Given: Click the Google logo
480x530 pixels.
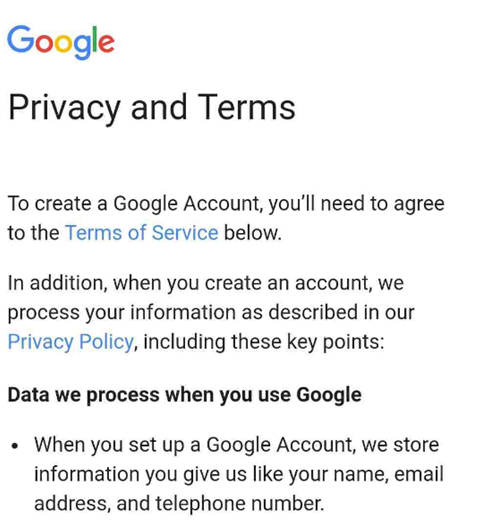Looking at the screenshot, I should coord(61,42).
